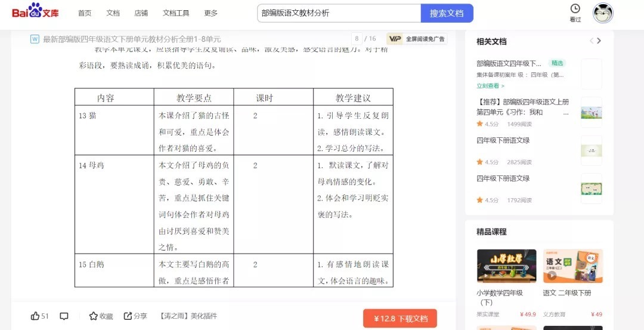Click table cell 15 白鹅
This screenshot has height=330, width=644.
click(x=114, y=270)
